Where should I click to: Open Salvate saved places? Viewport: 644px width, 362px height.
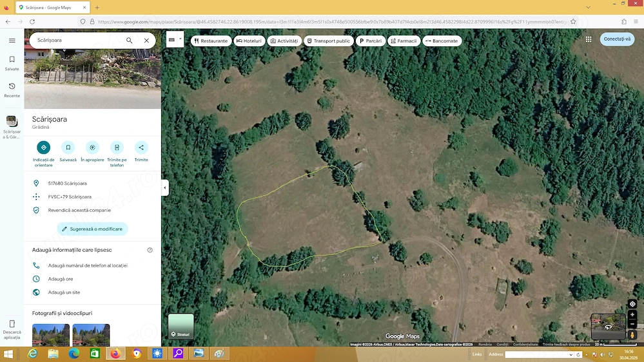coord(12,63)
